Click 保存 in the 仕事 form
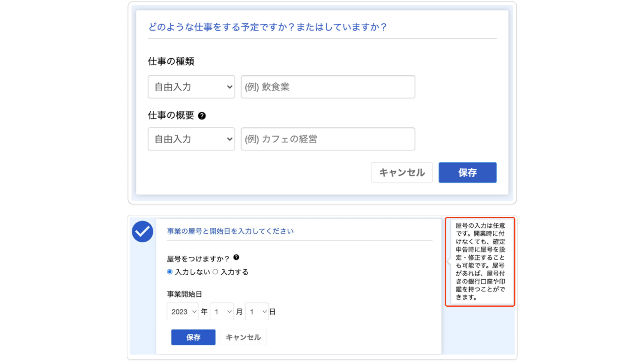 [468, 173]
